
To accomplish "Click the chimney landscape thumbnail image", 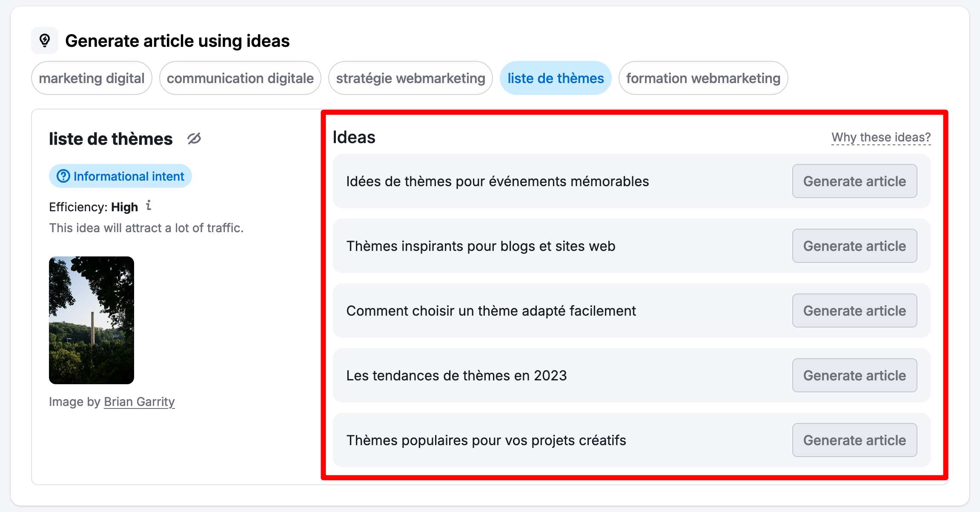I will click(x=92, y=320).
